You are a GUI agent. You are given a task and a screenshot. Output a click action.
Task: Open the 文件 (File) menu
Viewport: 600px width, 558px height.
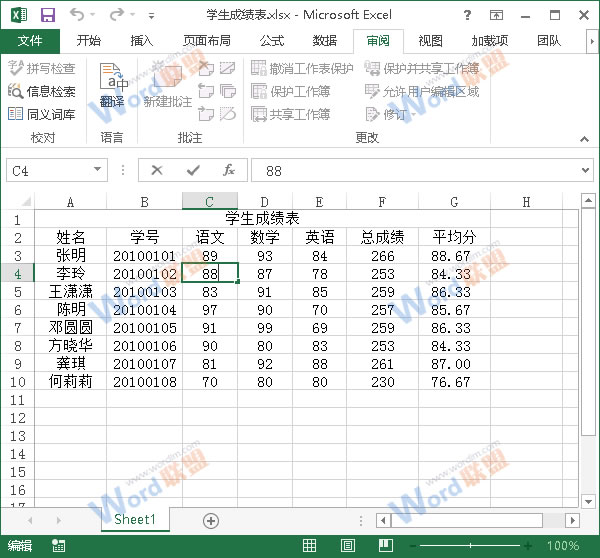30,41
